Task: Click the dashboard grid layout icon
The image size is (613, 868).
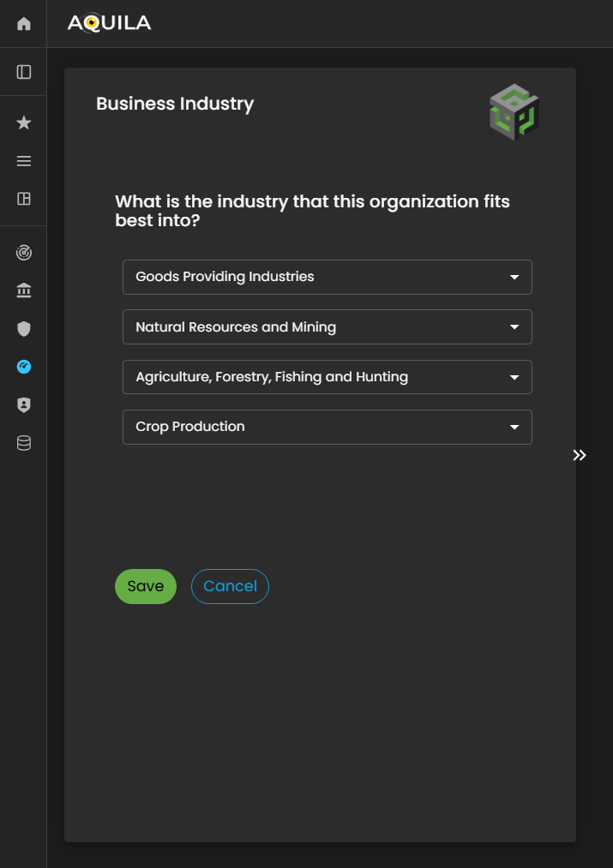Action: click(x=24, y=199)
